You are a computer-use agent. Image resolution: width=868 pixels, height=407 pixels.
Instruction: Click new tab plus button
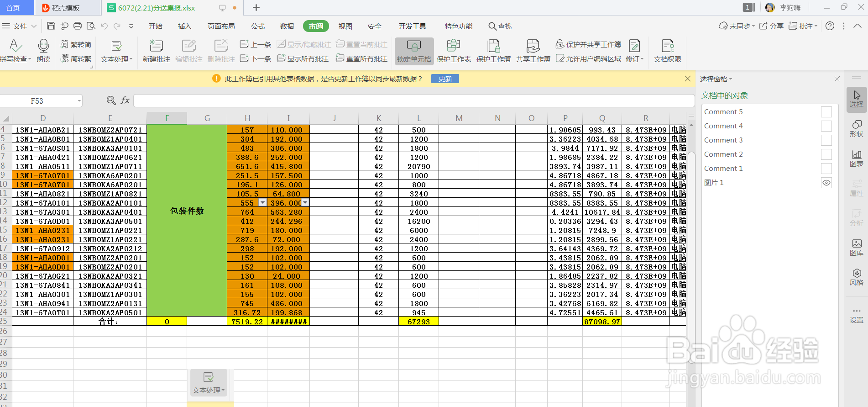pyautogui.click(x=256, y=8)
